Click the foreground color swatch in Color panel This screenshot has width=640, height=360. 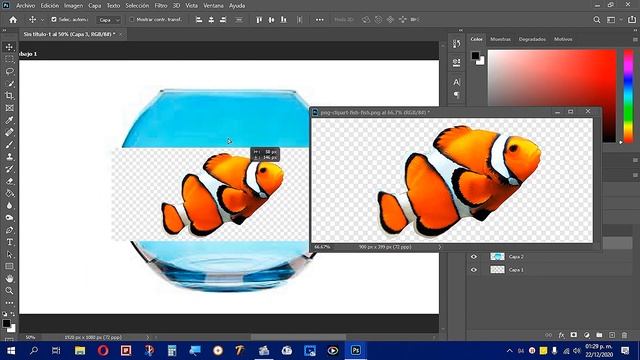(475, 56)
